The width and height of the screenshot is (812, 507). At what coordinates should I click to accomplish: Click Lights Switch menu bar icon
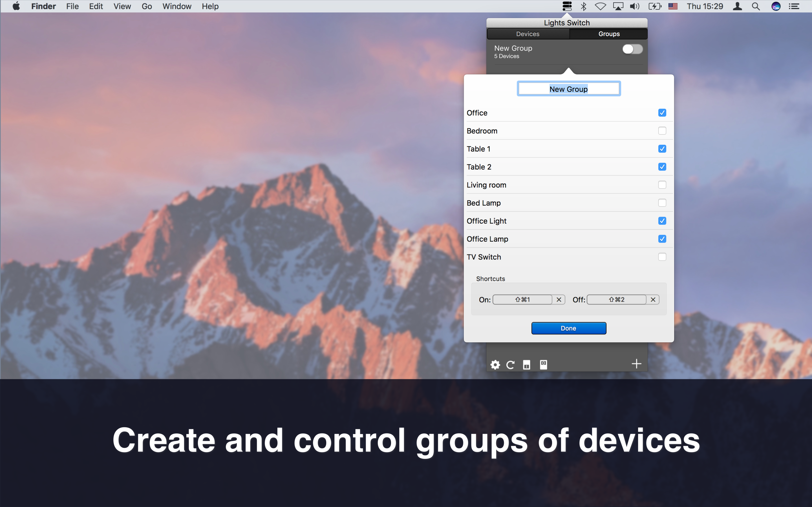pyautogui.click(x=567, y=6)
